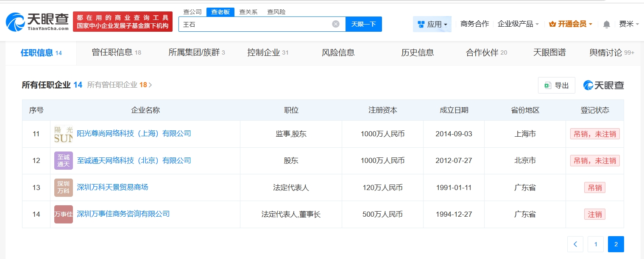This screenshot has height=259, width=644.
Task: Switch to 查风险 search tab
Action: click(276, 12)
